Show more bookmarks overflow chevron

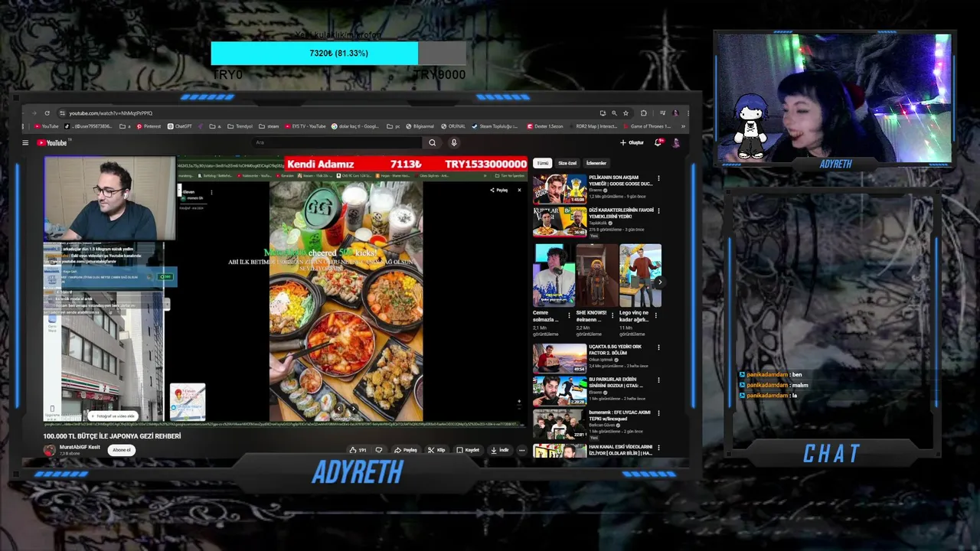pos(682,126)
